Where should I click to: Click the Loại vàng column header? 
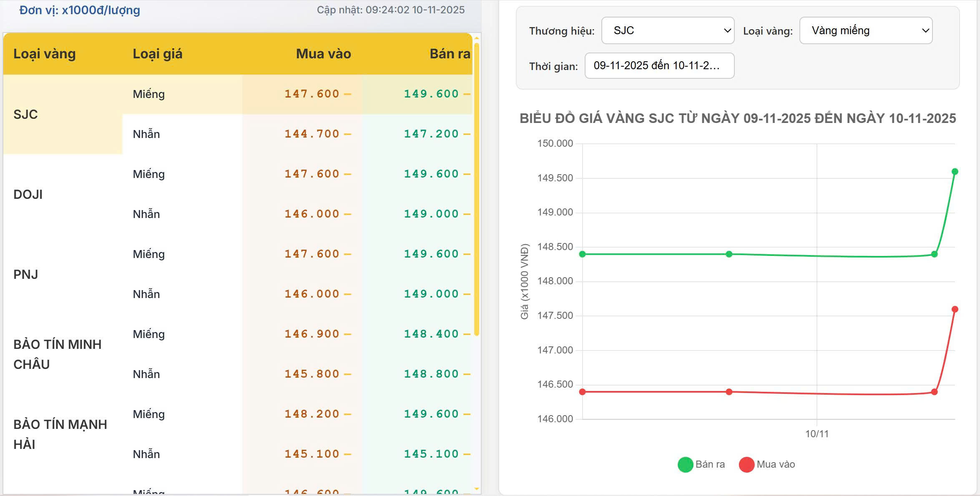[45, 54]
